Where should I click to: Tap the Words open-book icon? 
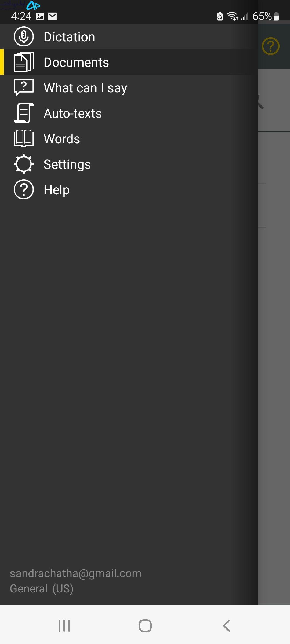pyautogui.click(x=24, y=138)
